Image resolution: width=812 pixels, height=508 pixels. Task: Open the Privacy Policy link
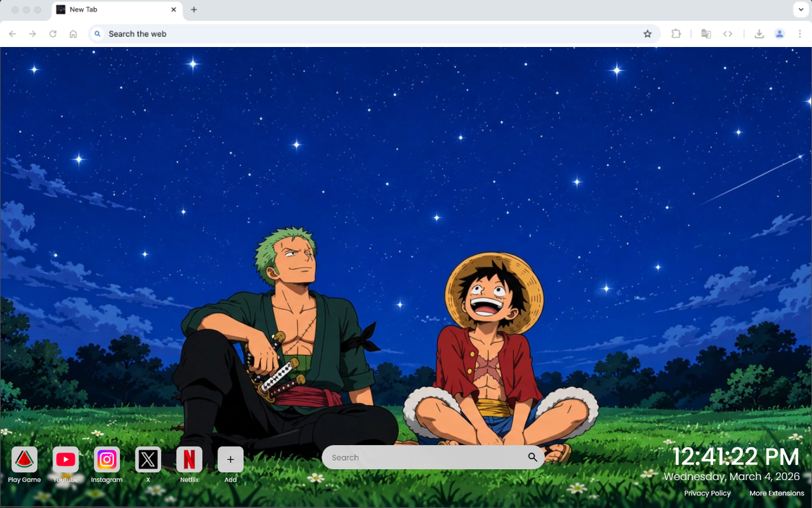tap(707, 493)
